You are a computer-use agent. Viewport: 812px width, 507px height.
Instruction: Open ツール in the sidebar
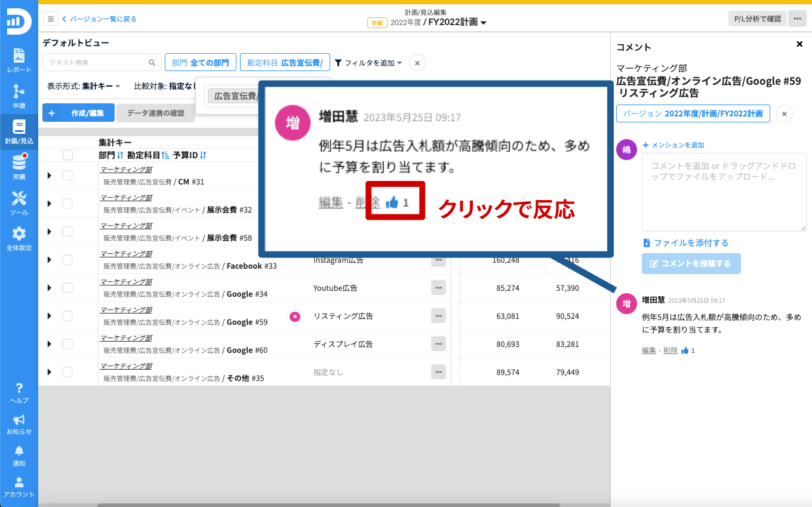[19, 203]
